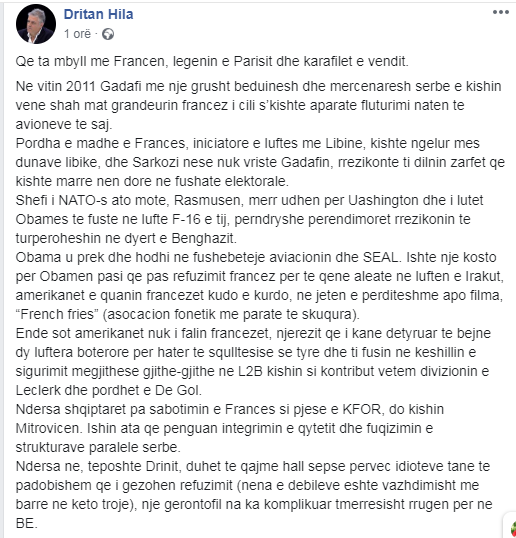Open the three-dot post options menu
Screen dimensions: 516x538
tap(501, 12)
